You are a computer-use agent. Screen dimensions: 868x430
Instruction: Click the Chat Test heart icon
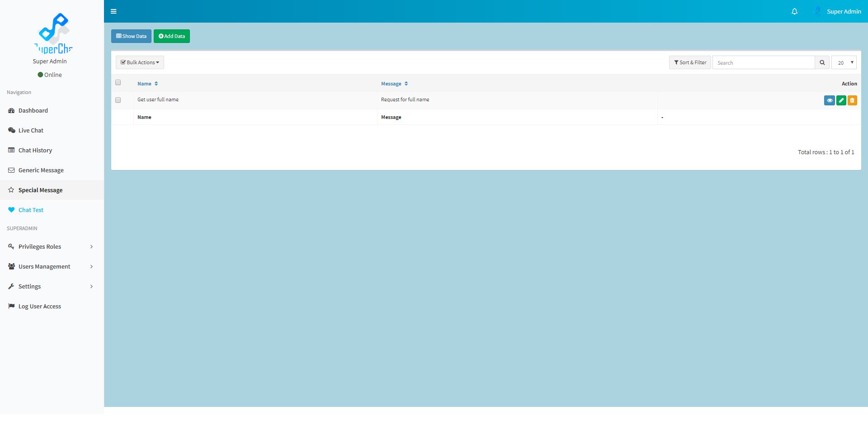11,210
